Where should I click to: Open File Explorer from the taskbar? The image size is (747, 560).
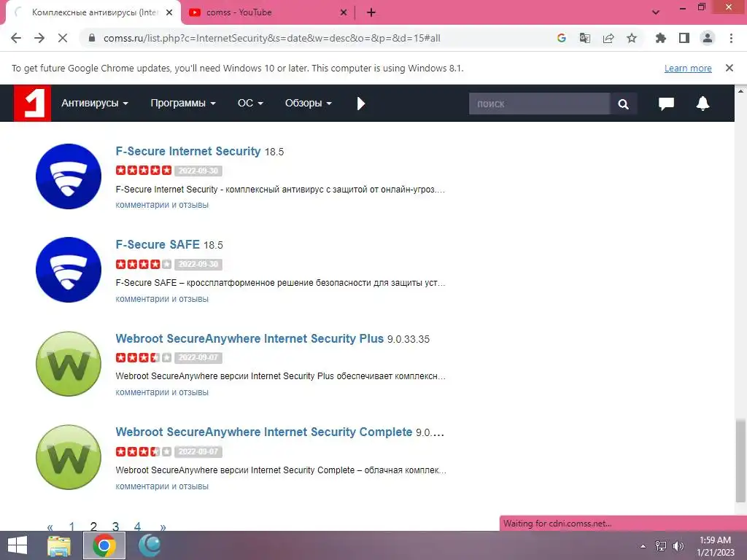click(59, 545)
